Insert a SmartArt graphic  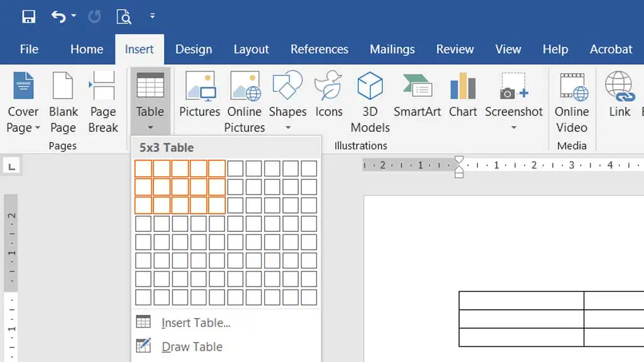[418, 94]
